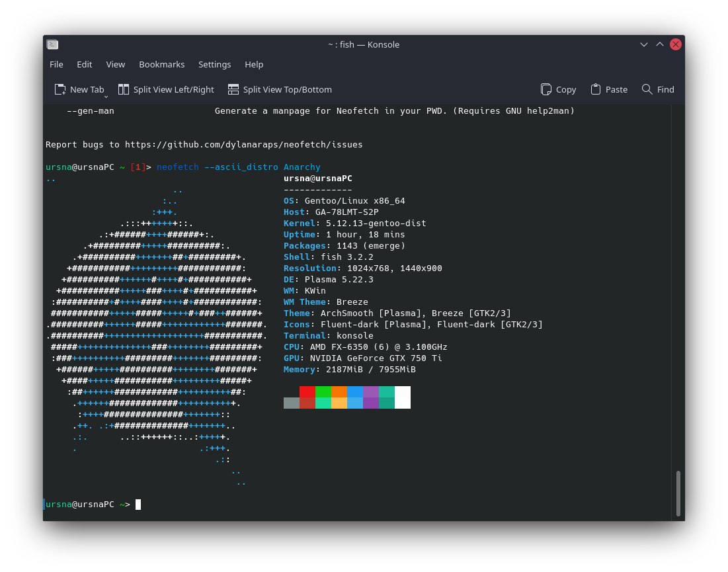The height and width of the screenshot is (572, 728).
Task: Open the View menu
Action: (116, 65)
